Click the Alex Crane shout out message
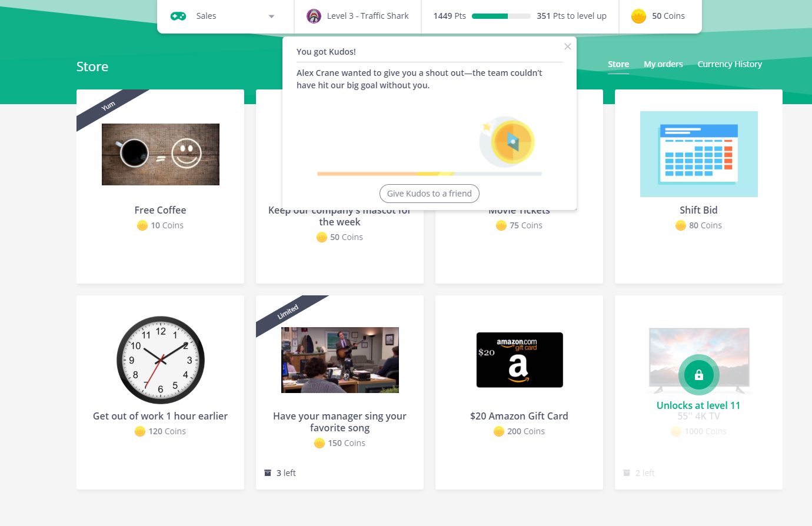Screen dimensions: 812x526 click(420, 79)
